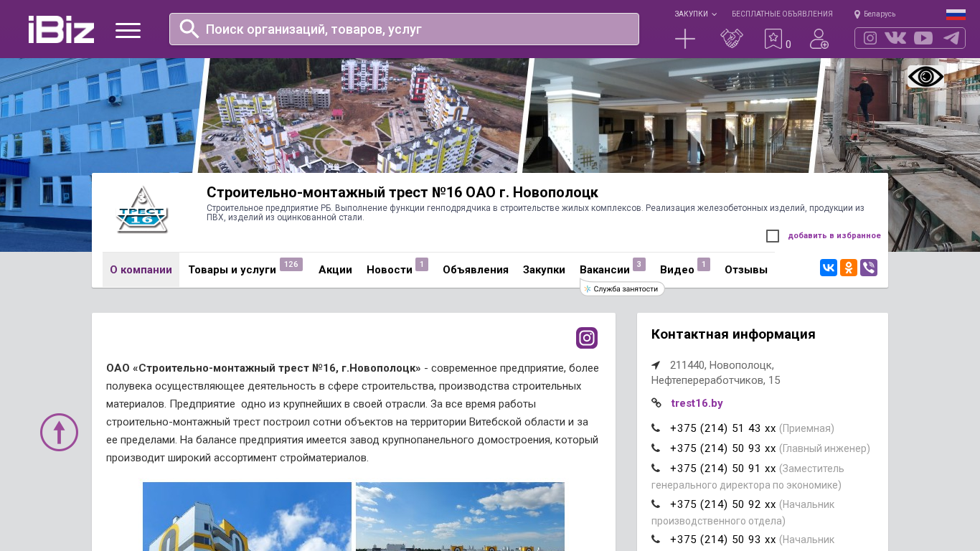Screen dimensions: 980x551
Task: Click the address location arrow icon
Action: pyautogui.click(x=656, y=365)
